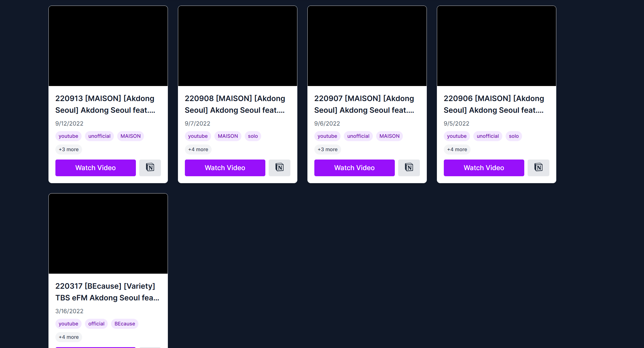Select 'unofficial' tag on 220913 card
This screenshot has height=348, width=644.
[99, 136]
